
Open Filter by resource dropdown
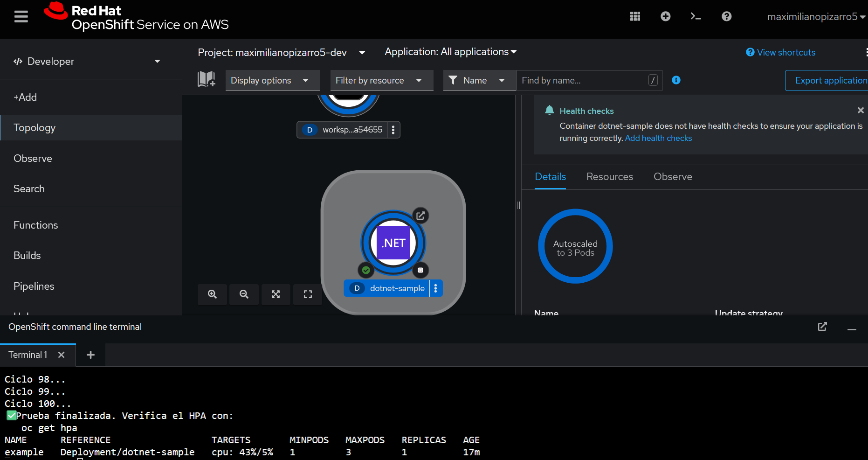point(382,80)
